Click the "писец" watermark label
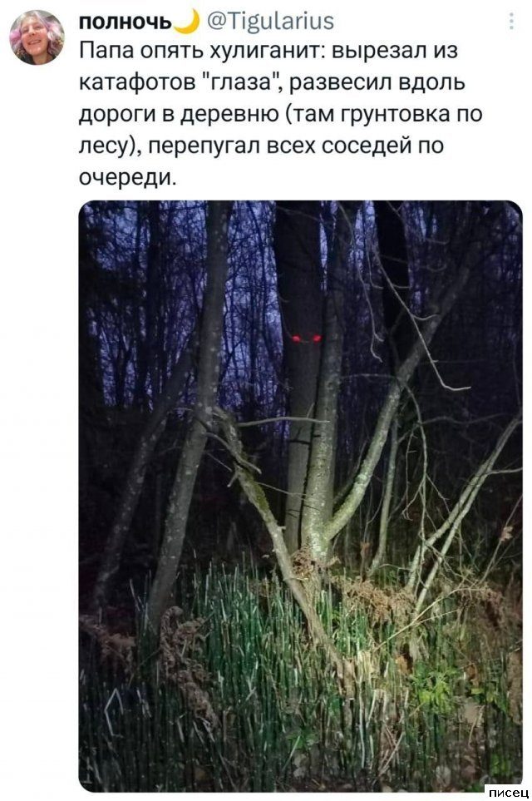 point(508,792)
